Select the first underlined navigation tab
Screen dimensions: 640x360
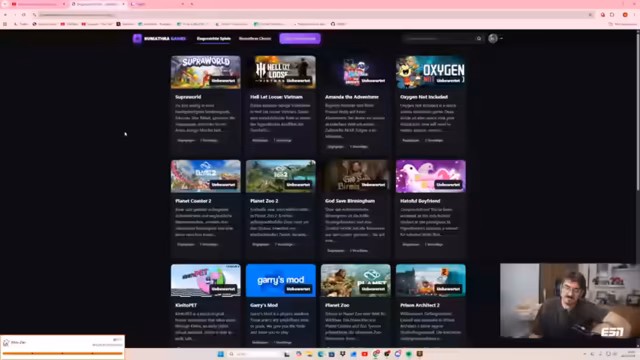point(213,38)
